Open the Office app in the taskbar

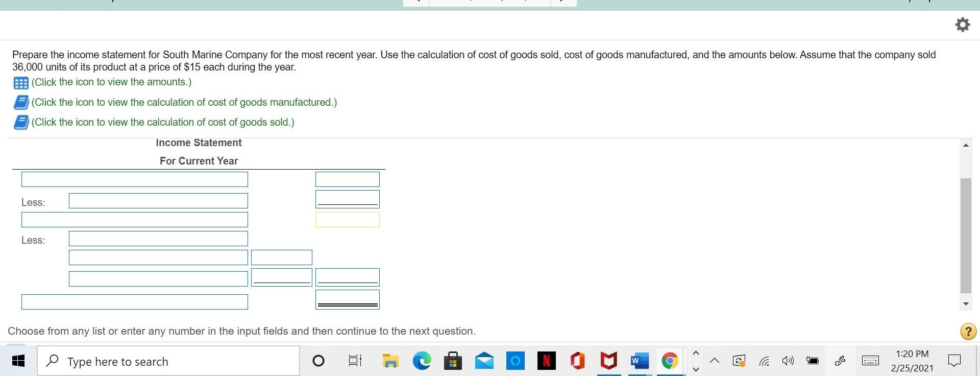tap(577, 361)
